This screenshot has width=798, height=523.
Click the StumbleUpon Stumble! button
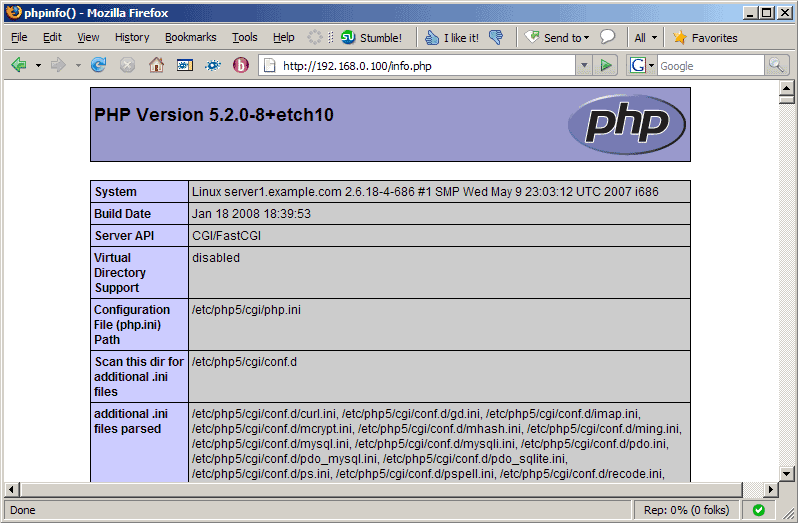[371, 37]
